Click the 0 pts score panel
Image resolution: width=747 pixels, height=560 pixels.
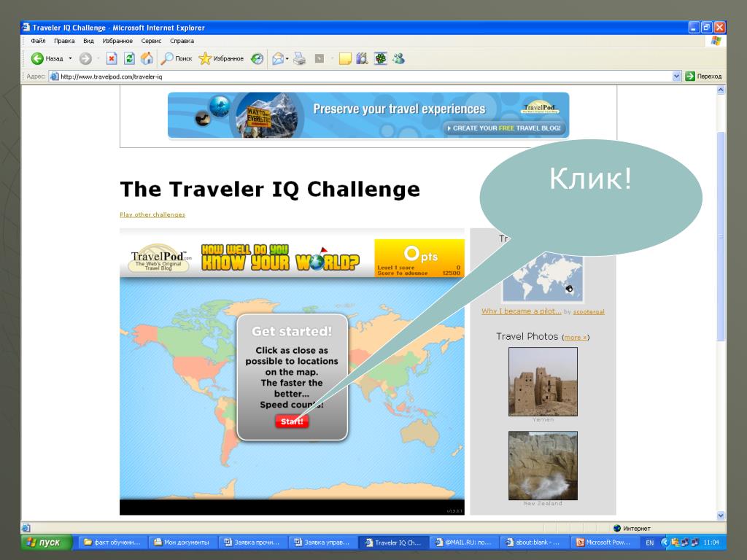pyautogui.click(x=419, y=257)
